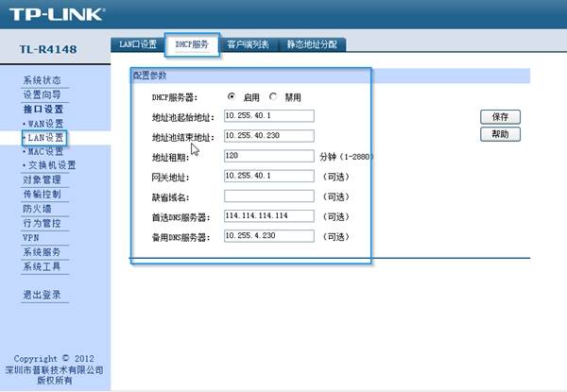
Task: Click the DHCP服务器 label
Action: click(x=175, y=97)
